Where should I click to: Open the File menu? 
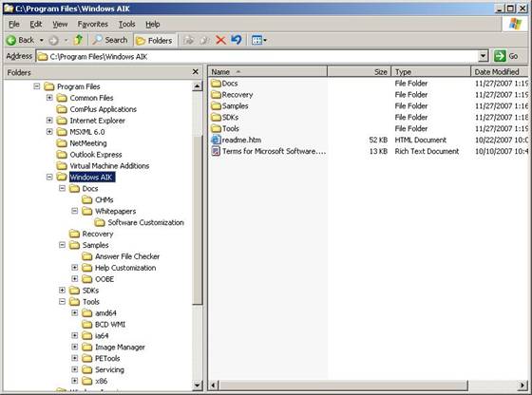coord(14,24)
